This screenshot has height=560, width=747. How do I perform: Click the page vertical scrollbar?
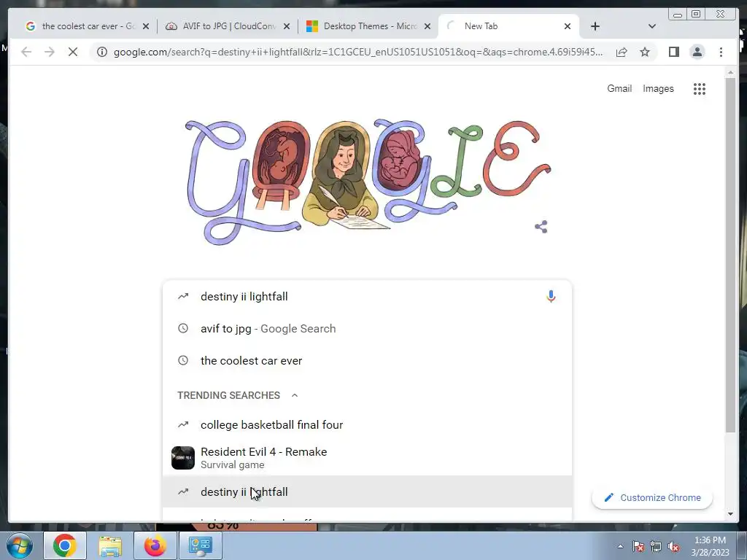pos(730,254)
